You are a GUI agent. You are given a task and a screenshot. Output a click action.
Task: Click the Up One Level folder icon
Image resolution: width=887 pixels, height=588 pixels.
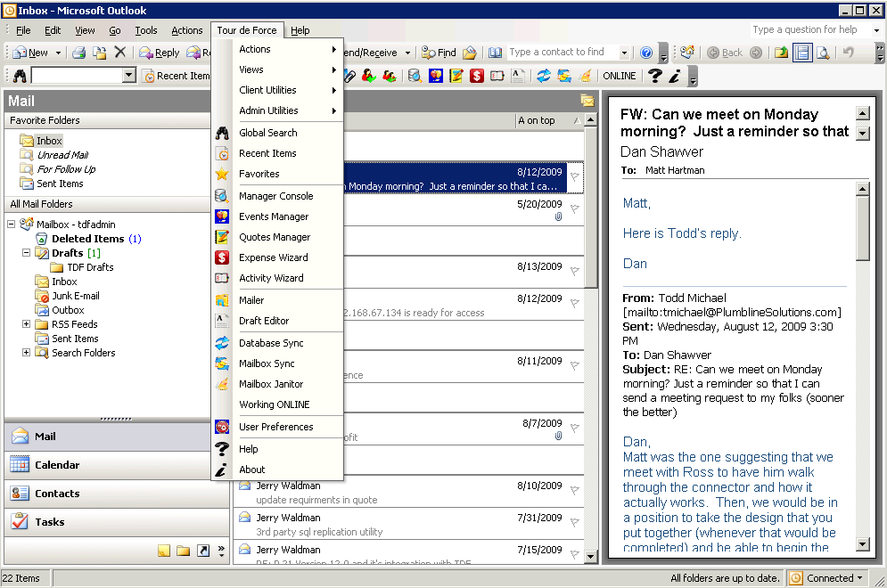tap(781, 53)
